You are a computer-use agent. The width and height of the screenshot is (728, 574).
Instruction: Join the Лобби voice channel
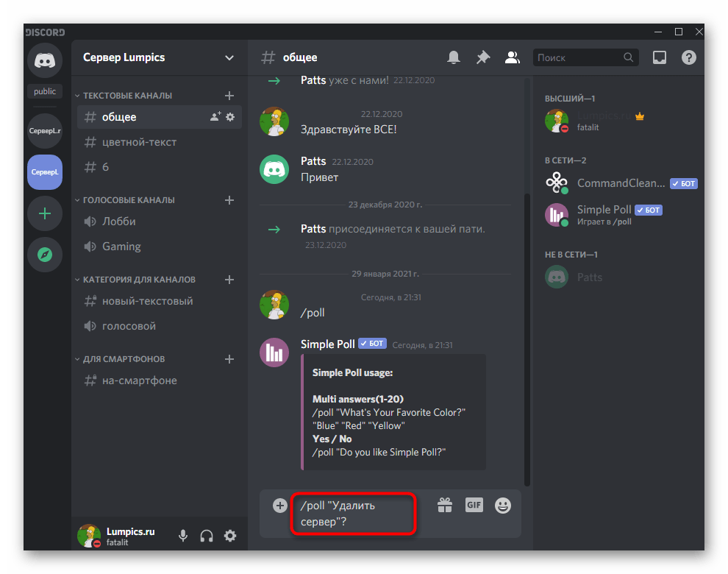pos(119,222)
